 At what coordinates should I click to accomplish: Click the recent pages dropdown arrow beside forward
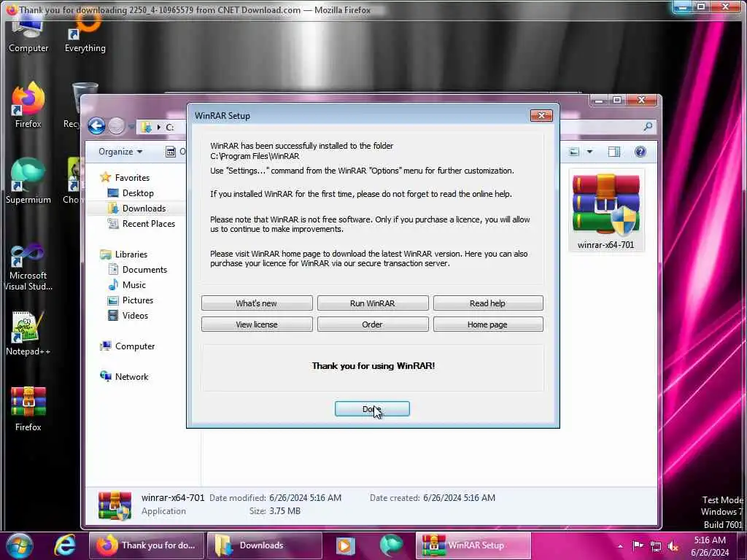pyautogui.click(x=131, y=127)
